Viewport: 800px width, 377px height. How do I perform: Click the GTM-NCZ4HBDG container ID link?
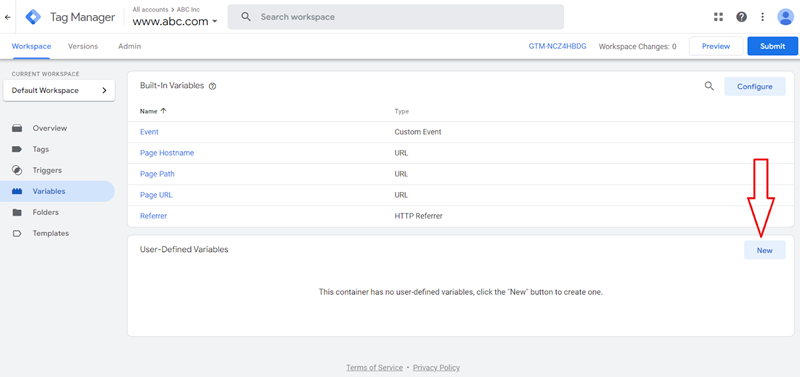[x=558, y=46]
